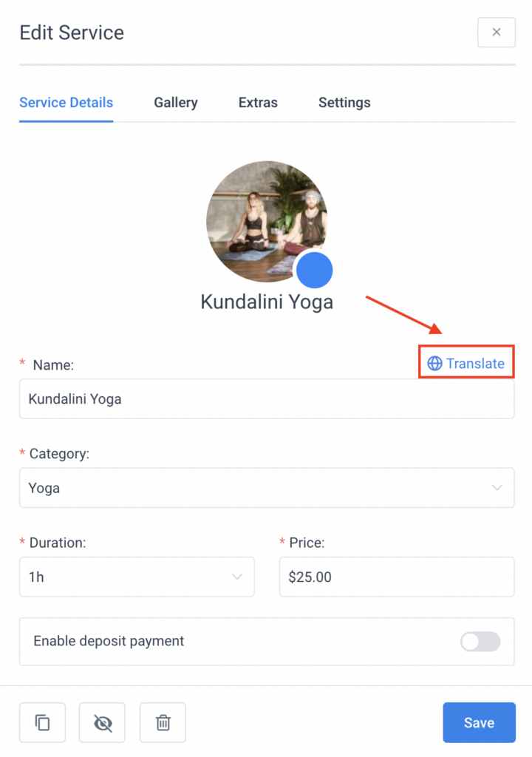Image resolution: width=532 pixels, height=757 pixels.
Task: Click the duplicate service icon
Action: tap(42, 722)
